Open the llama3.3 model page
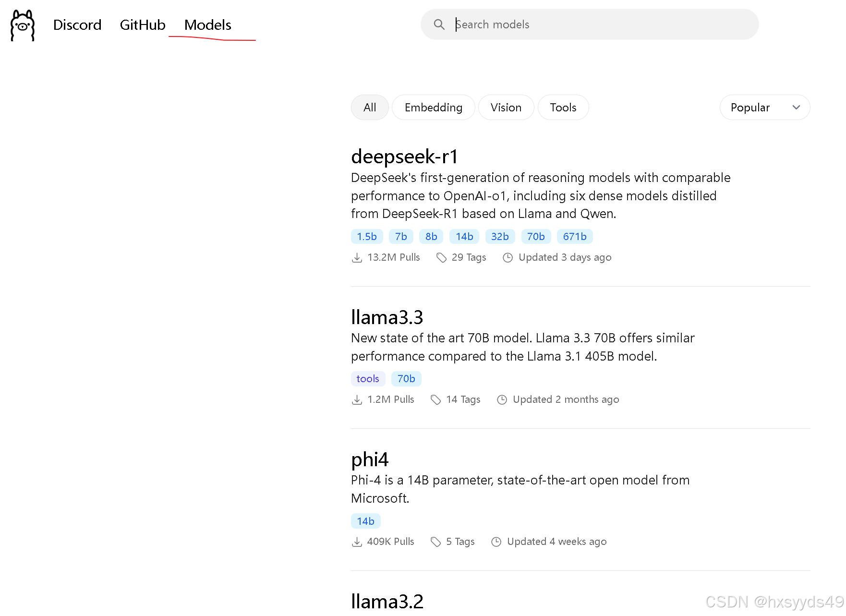The height and width of the screenshot is (616, 846). pos(387,317)
